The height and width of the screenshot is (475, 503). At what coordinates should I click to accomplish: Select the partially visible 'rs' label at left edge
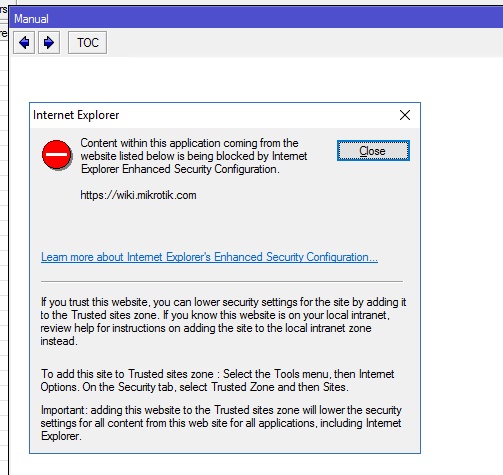coord(3,9)
